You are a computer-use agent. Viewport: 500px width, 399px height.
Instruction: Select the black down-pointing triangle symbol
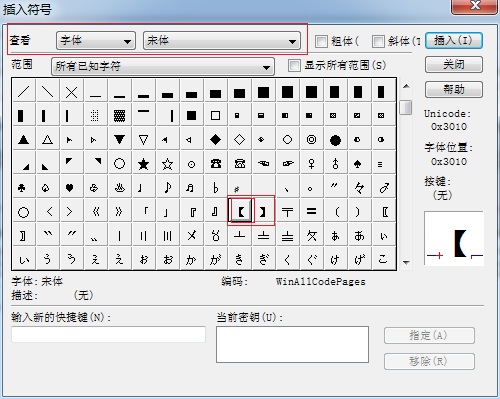click(119, 140)
